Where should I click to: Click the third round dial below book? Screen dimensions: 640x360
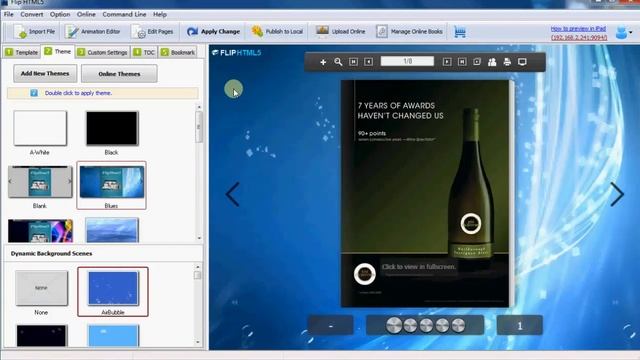point(426,326)
